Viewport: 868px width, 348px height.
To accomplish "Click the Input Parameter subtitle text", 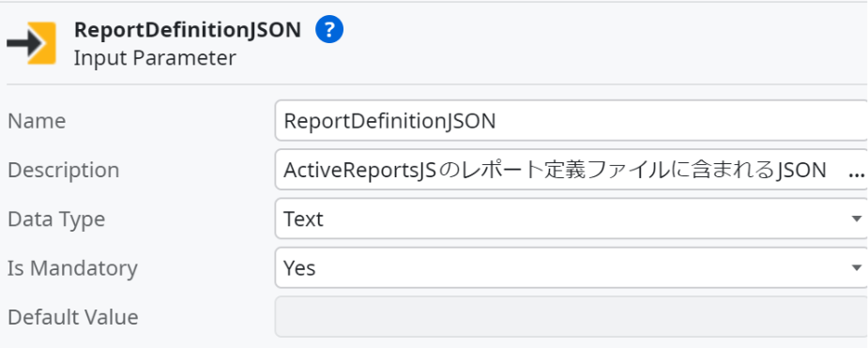I will point(155,57).
